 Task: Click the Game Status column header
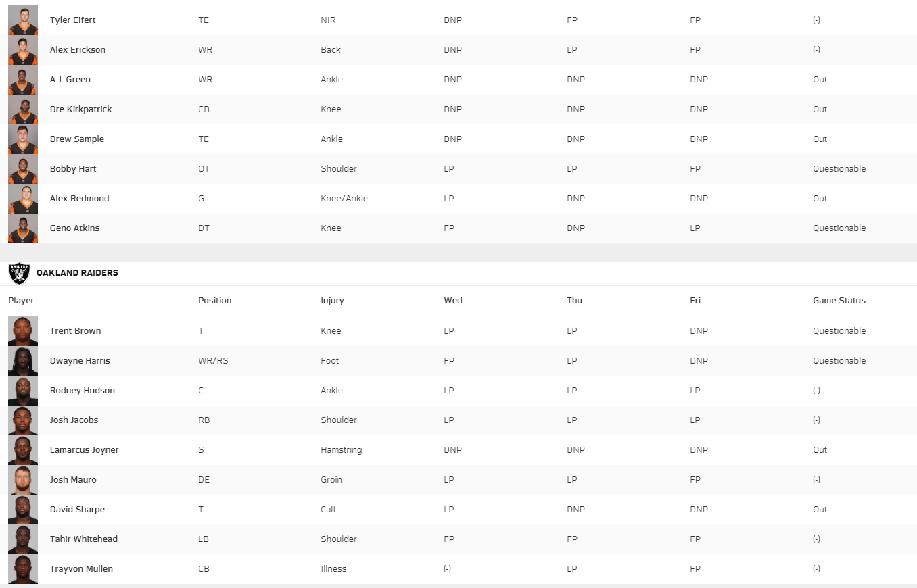pos(839,301)
